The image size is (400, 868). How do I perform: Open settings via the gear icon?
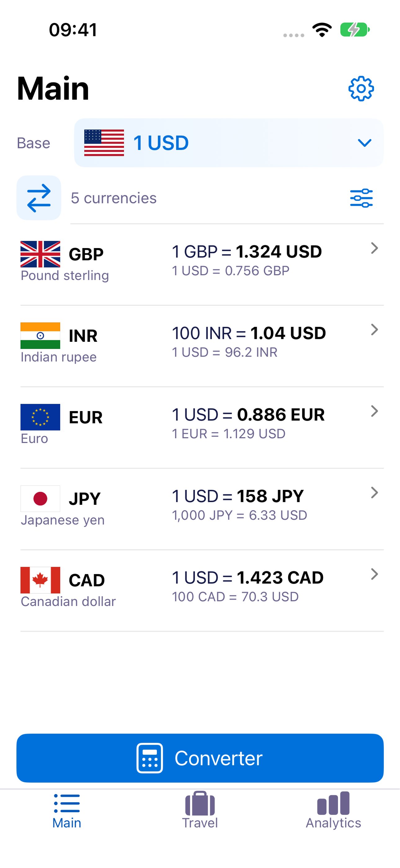click(361, 88)
